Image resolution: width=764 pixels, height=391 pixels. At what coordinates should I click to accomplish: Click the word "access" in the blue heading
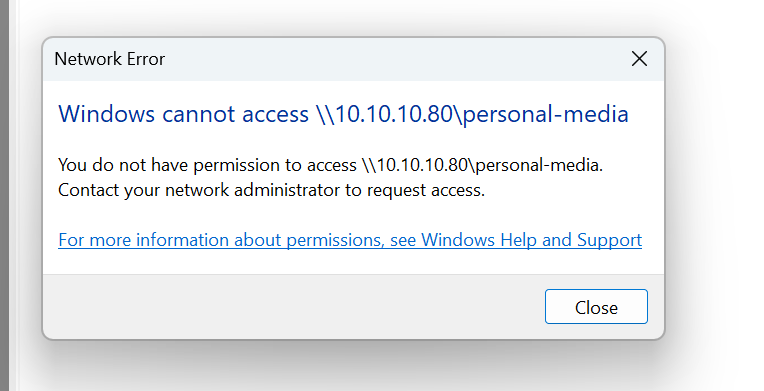click(x=275, y=115)
